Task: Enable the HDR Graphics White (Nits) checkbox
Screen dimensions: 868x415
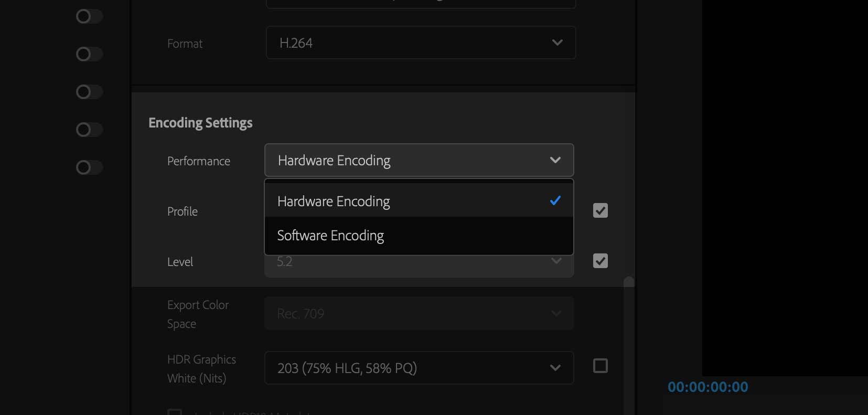Action: tap(599, 366)
